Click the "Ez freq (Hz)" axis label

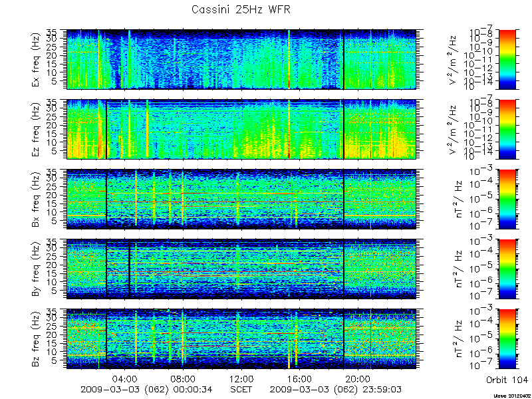tap(37, 129)
